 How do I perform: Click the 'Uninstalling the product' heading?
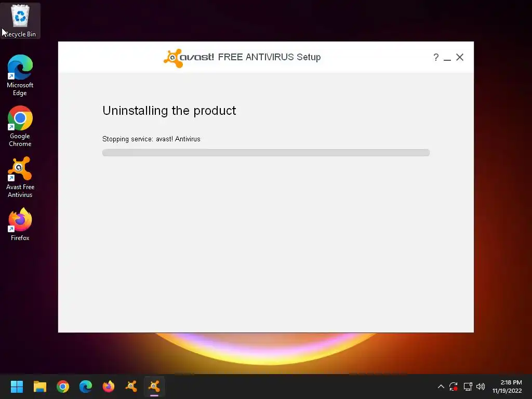[169, 111]
